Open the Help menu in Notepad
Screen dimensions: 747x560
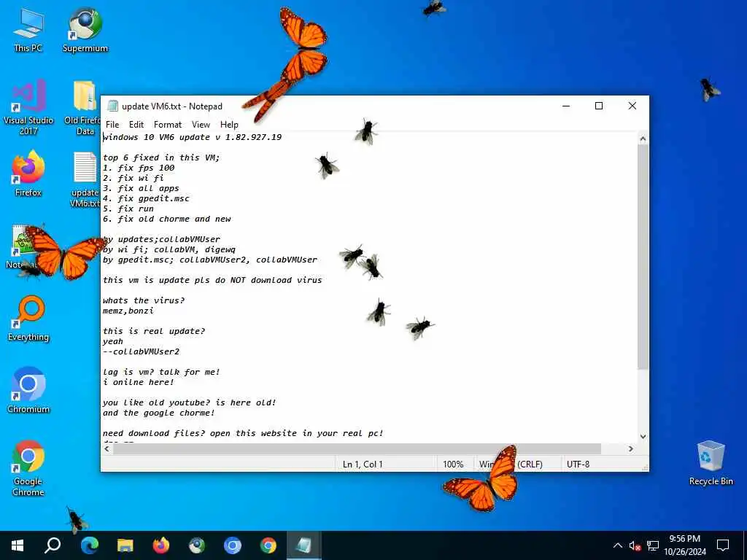[x=229, y=124]
